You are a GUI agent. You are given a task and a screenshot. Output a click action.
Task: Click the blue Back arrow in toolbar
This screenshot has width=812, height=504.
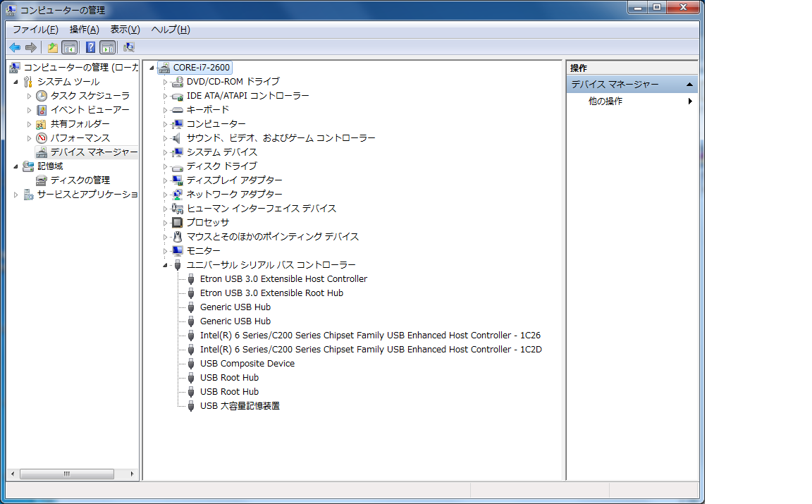coord(15,47)
